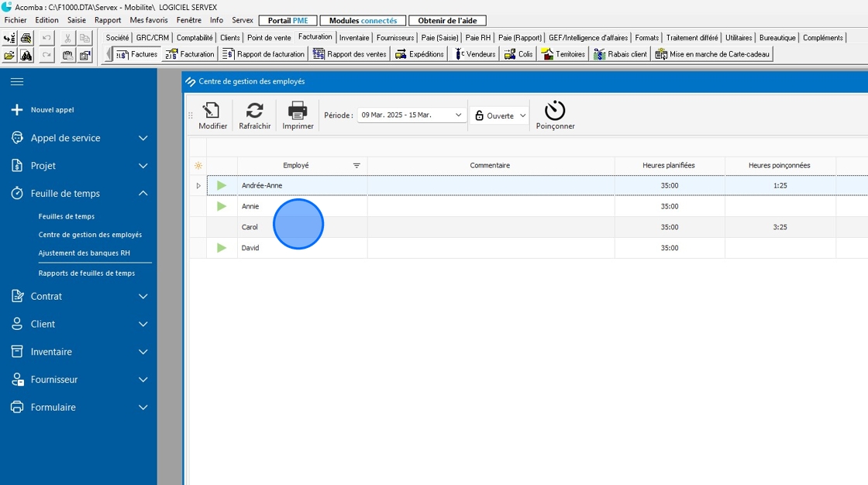Expand the Appel de service section

click(x=143, y=138)
